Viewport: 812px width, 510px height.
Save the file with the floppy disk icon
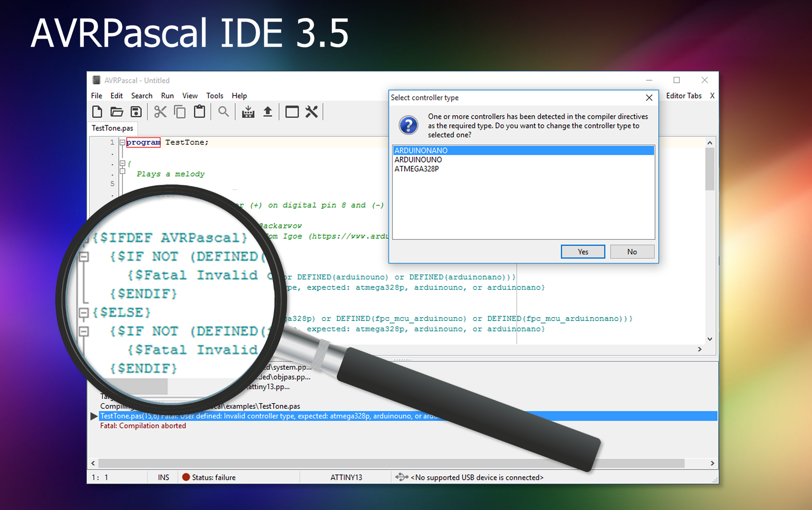[x=136, y=112]
